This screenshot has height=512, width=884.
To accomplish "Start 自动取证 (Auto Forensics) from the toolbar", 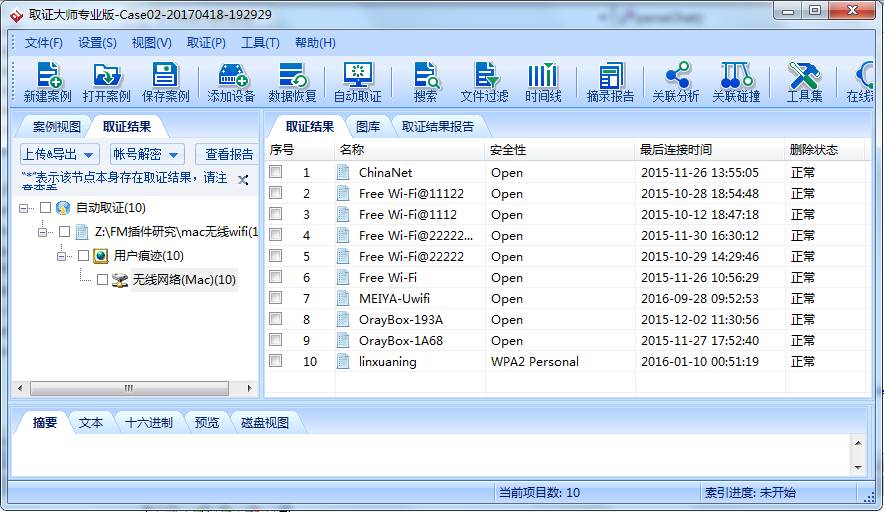I will pyautogui.click(x=357, y=82).
